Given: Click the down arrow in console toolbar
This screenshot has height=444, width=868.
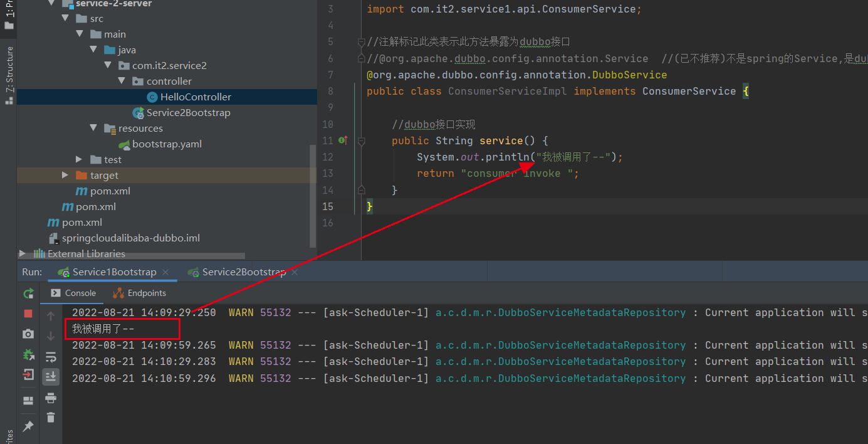Looking at the screenshot, I should pos(51,337).
